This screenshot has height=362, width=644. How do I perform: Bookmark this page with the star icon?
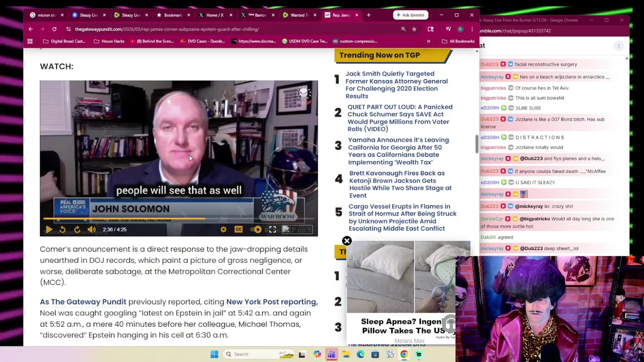[x=414, y=29]
